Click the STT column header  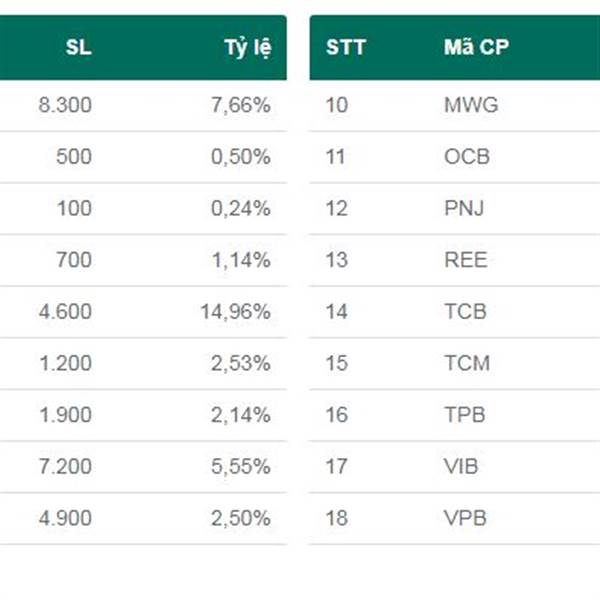coord(346,47)
